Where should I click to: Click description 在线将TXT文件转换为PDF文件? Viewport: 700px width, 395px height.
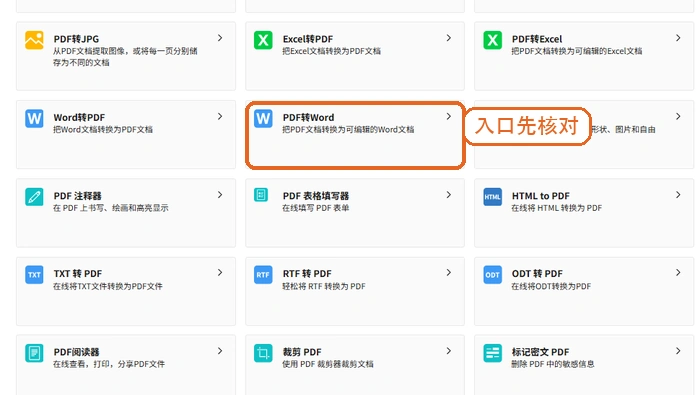point(108,286)
